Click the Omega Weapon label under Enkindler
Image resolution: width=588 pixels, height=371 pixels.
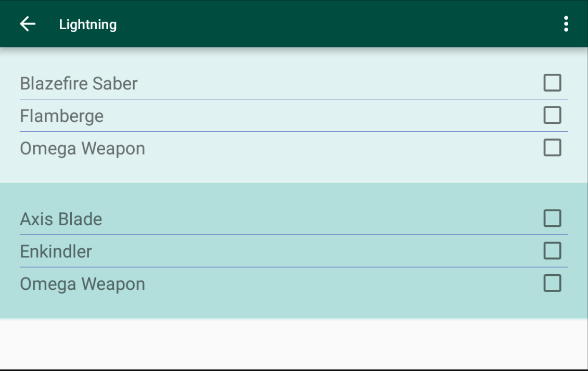coord(82,284)
